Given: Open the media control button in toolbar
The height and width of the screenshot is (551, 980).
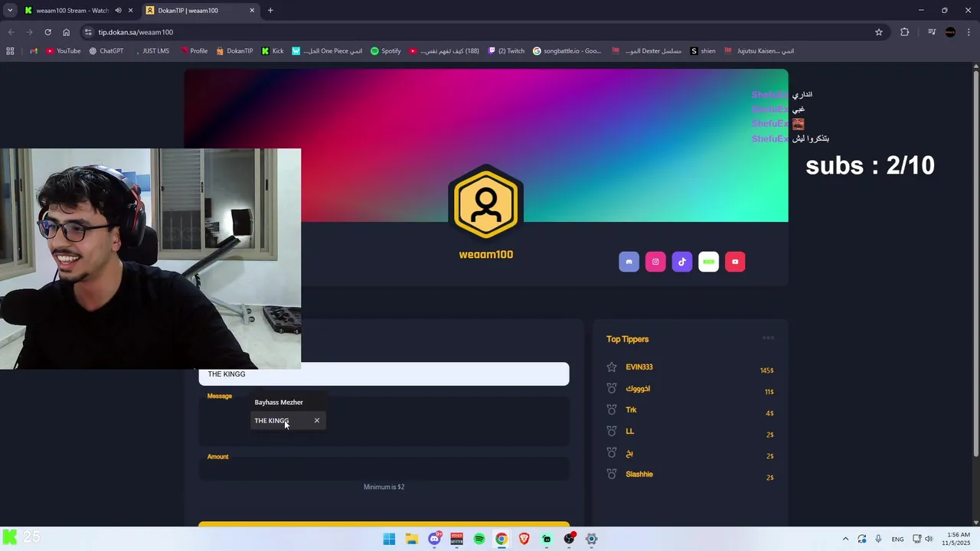Looking at the screenshot, I should 932,32.
